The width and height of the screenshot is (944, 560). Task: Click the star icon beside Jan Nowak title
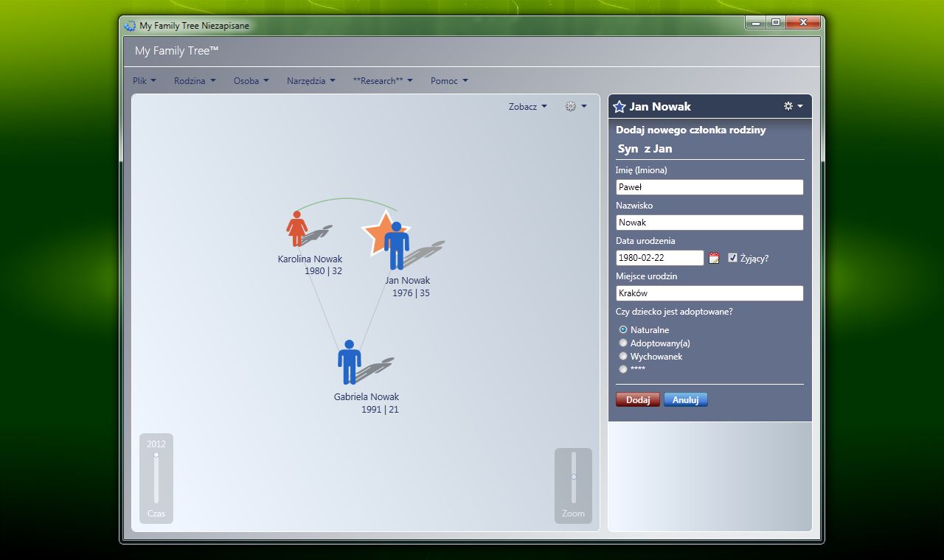(619, 107)
